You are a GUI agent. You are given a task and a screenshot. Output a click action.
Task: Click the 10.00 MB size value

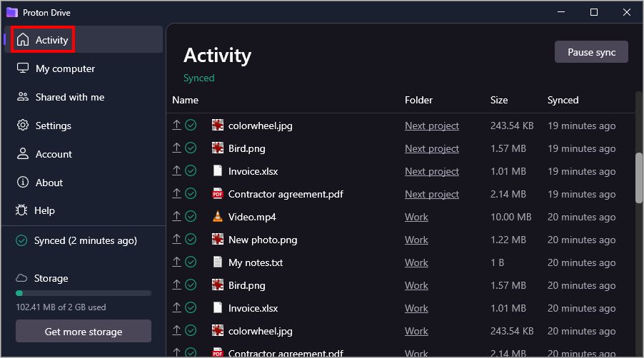click(x=511, y=217)
